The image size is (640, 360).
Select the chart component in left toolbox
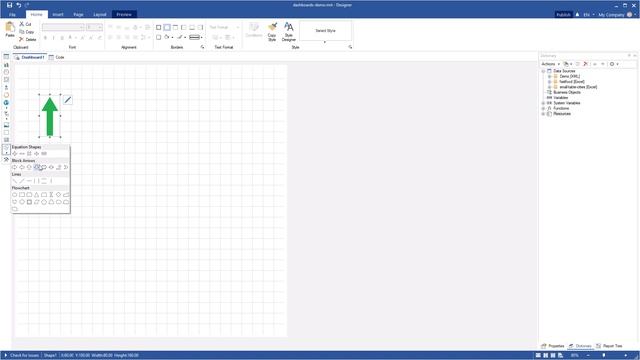[6, 64]
